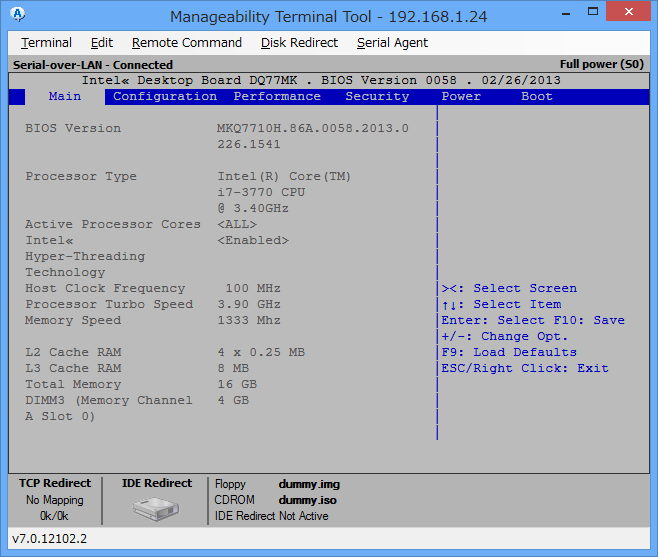Click the Manageability Terminal Tool app icon
The image size is (658, 557).
pos(17,15)
